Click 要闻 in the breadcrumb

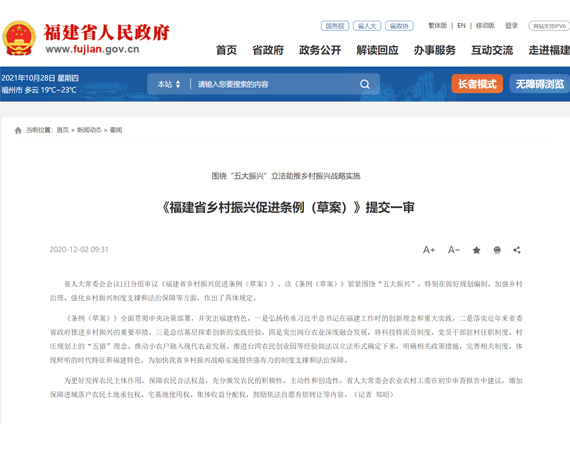pos(116,130)
